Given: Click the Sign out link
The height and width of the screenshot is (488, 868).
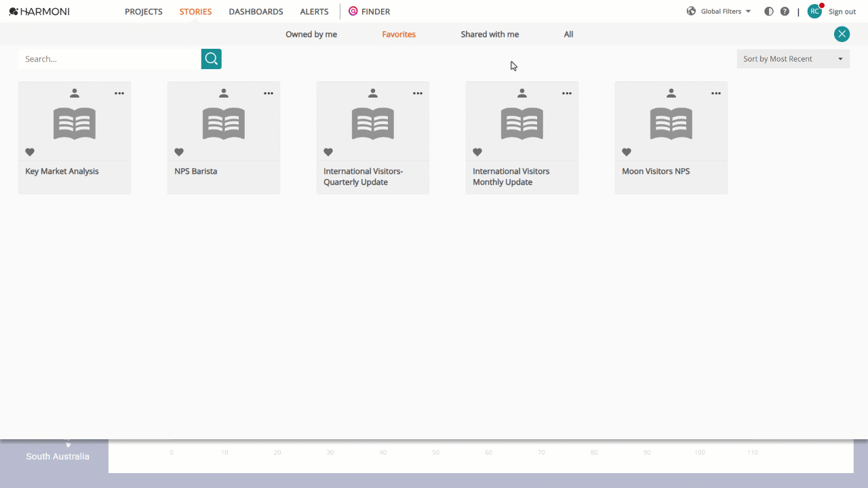Looking at the screenshot, I should [842, 12].
